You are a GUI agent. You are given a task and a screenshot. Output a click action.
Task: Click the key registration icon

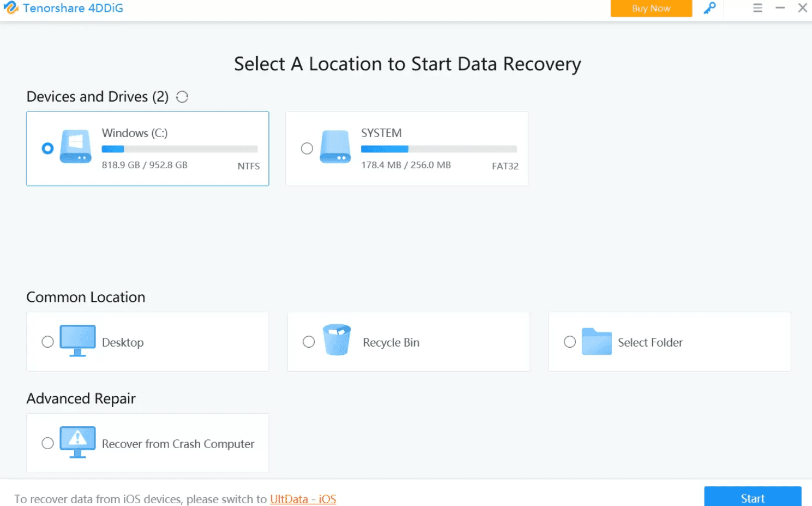pos(709,8)
